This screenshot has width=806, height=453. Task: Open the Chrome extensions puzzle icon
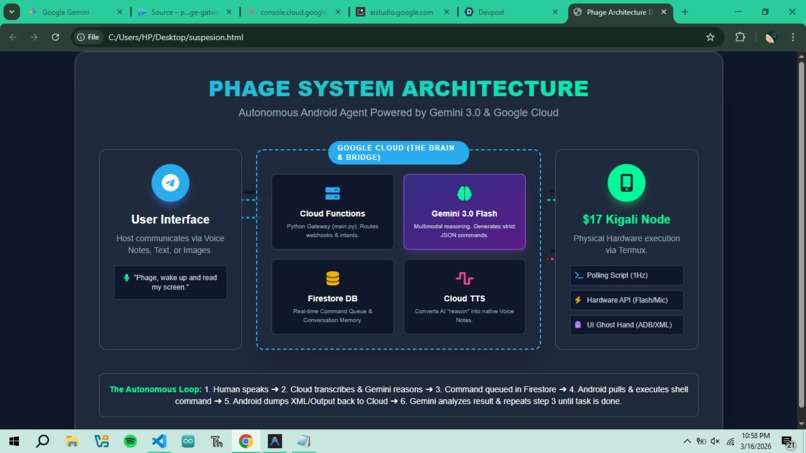pos(740,37)
